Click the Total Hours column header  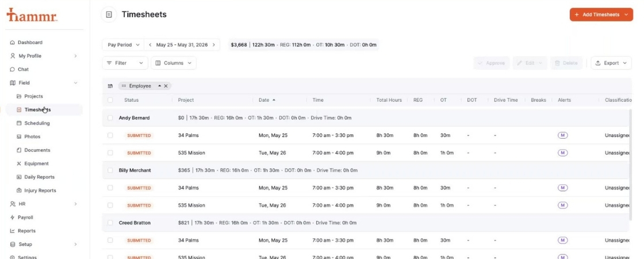point(389,100)
